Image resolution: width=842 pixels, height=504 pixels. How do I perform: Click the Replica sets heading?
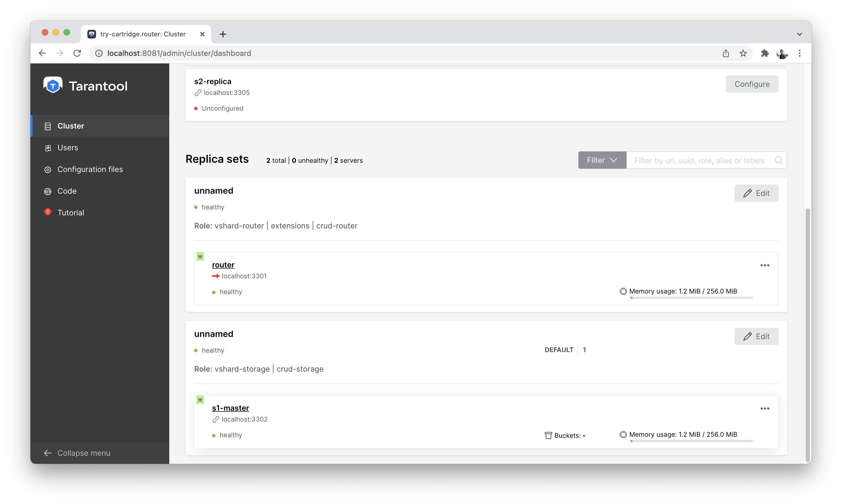coord(217,159)
